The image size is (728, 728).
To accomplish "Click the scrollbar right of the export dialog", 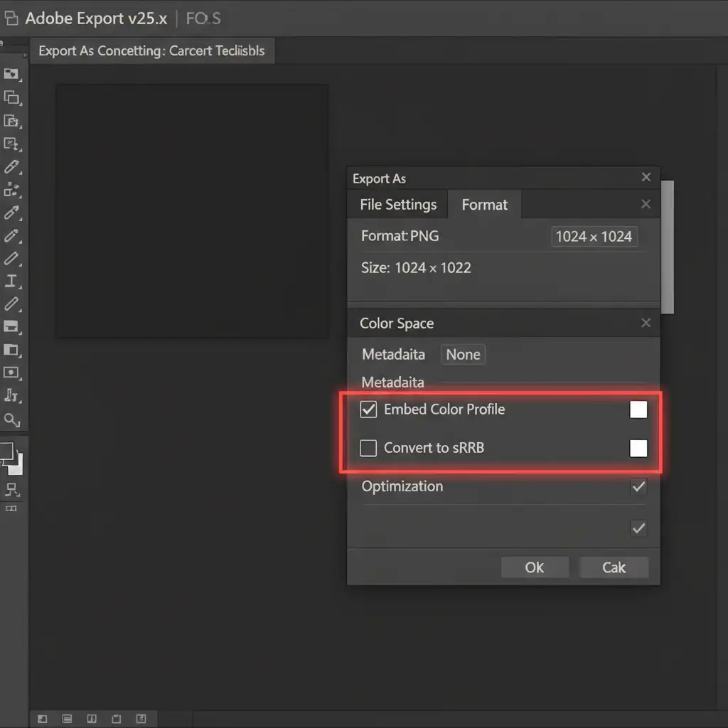I will [x=667, y=247].
